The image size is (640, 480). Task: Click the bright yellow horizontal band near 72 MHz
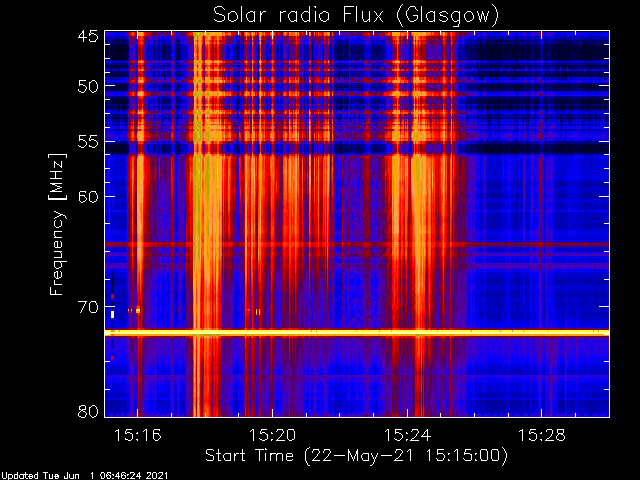pyautogui.click(x=357, y=333)
